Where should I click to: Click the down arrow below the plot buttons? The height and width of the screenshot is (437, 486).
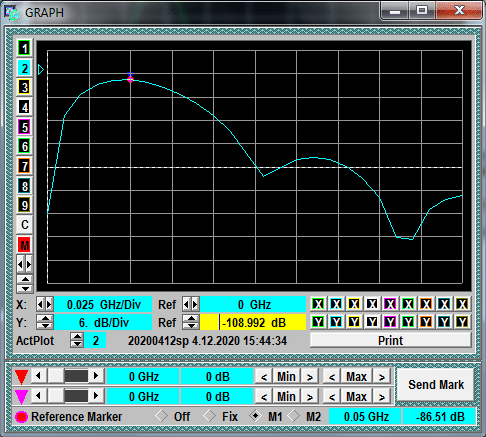coord(24,289)
